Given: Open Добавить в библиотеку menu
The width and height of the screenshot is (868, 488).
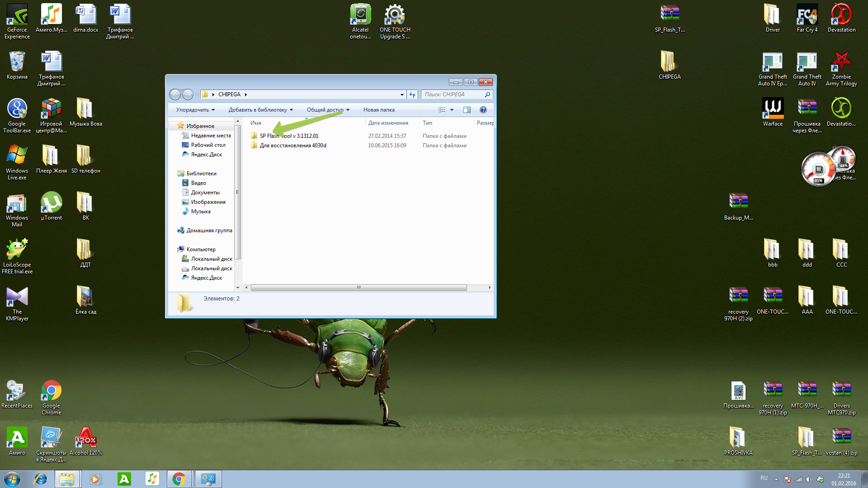Looking at the screenshot, I should point(260,110).
